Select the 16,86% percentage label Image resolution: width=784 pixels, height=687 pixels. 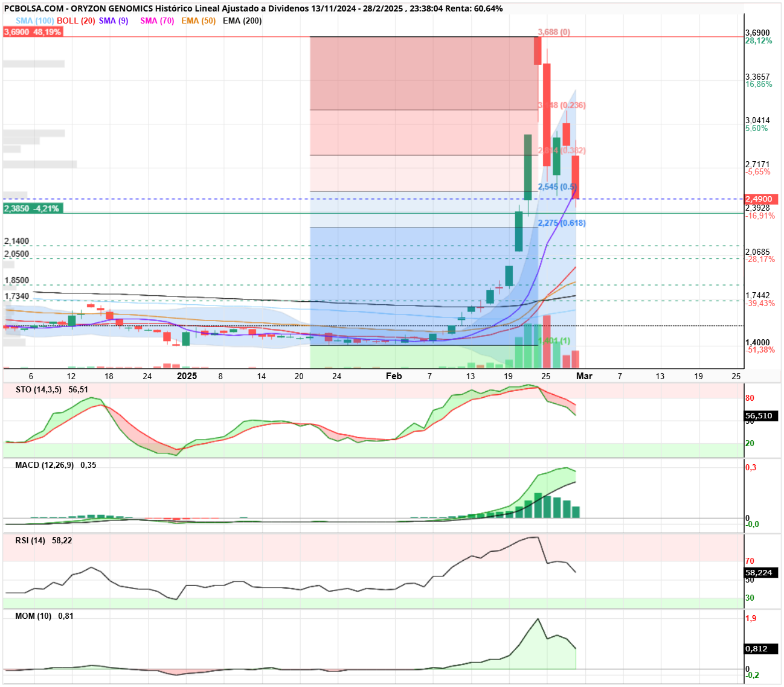point(759,84)
